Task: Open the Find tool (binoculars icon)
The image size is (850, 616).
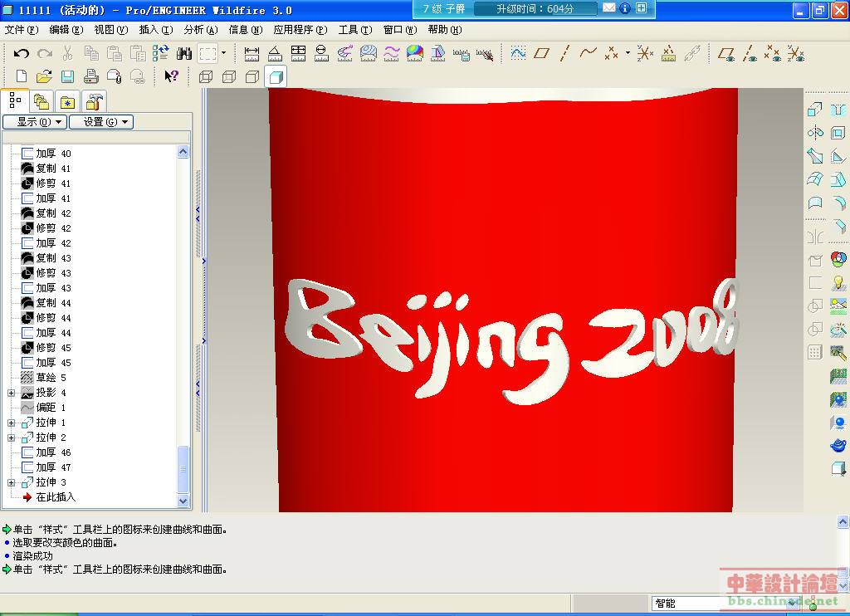Action: 183,53
